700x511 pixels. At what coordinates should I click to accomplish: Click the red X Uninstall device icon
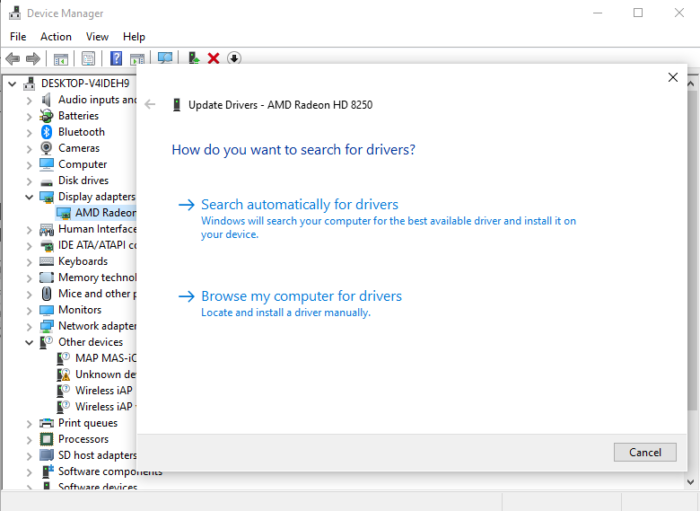pyautogui.click(x=213, y=58)
